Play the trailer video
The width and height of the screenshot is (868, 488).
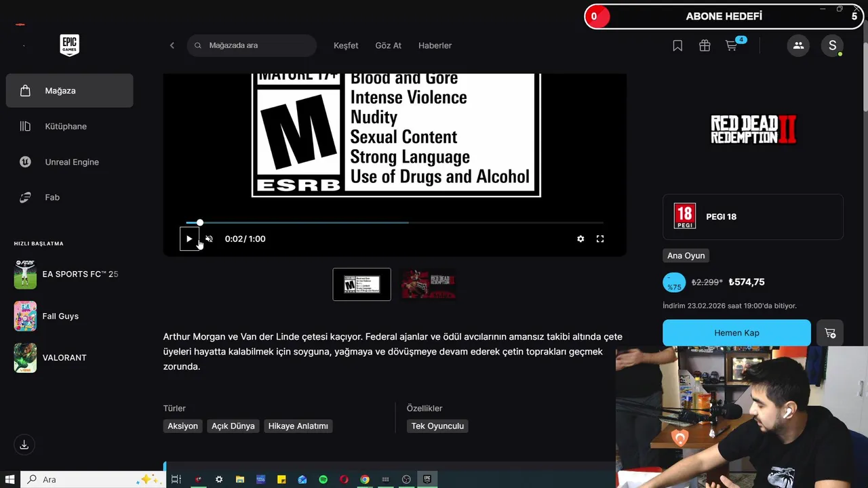189,239
